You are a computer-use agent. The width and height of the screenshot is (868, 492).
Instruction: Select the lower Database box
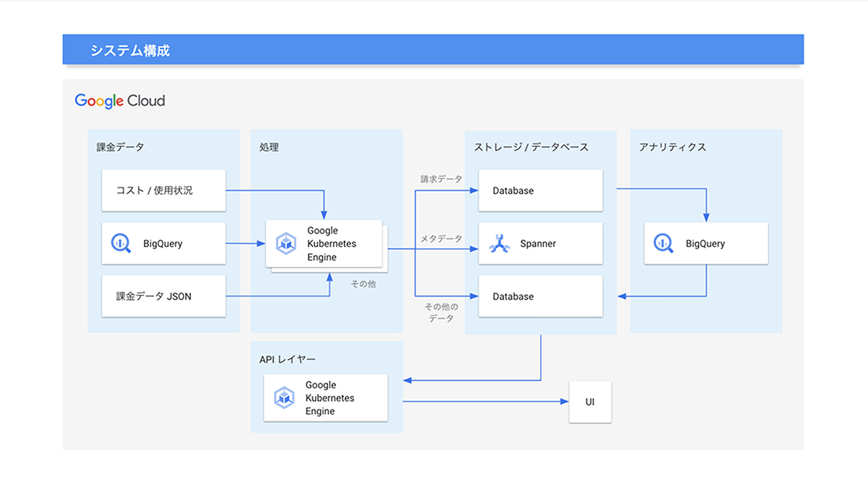[540, 296]
